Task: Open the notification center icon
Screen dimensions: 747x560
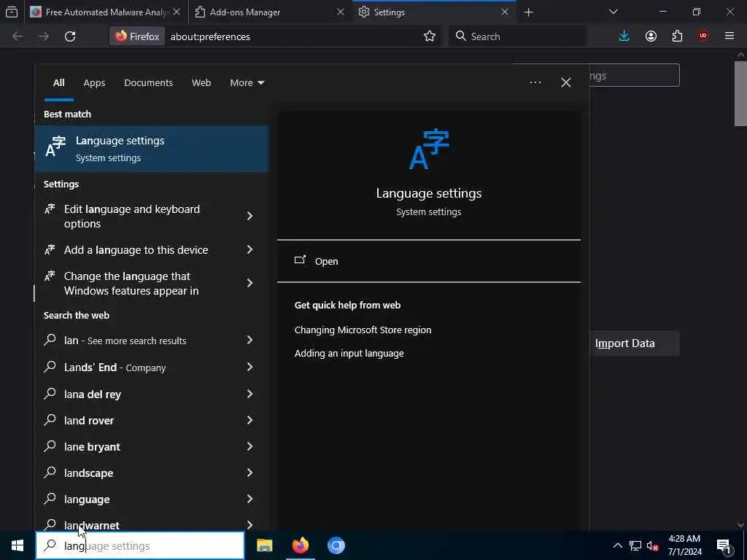Action: [x=724, y=545]
